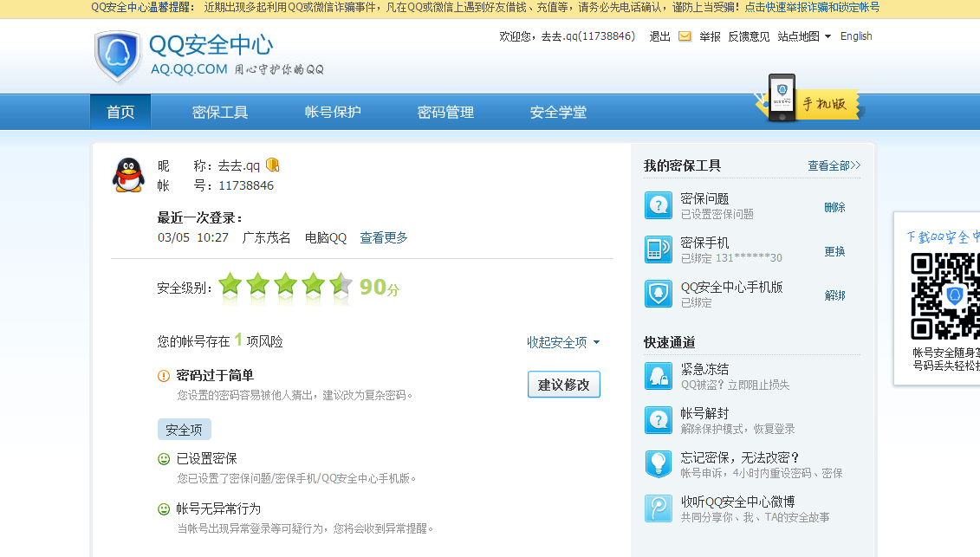Click the 密码过于简单 risk heading
This screenshot has height=557, width=980.
point(214,375)
